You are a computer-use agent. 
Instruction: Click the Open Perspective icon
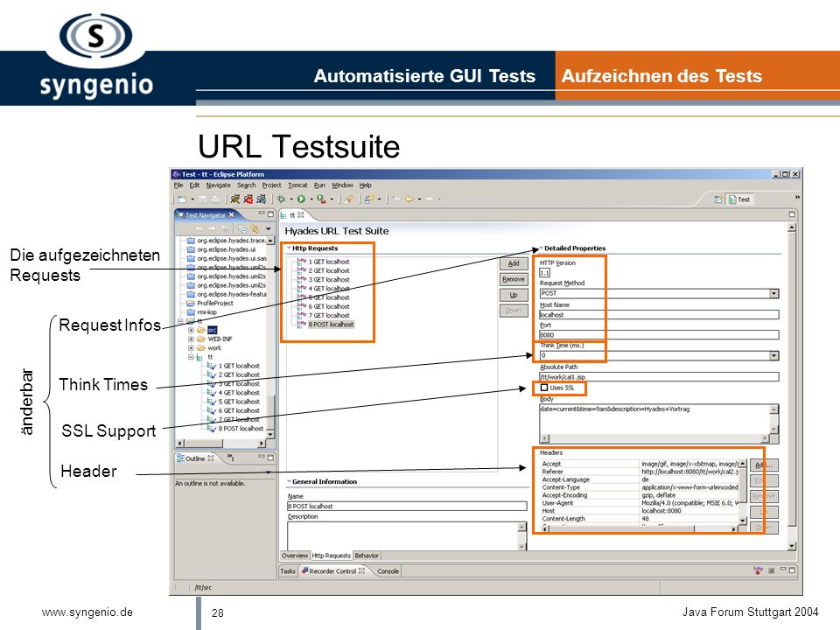point(718,199)
